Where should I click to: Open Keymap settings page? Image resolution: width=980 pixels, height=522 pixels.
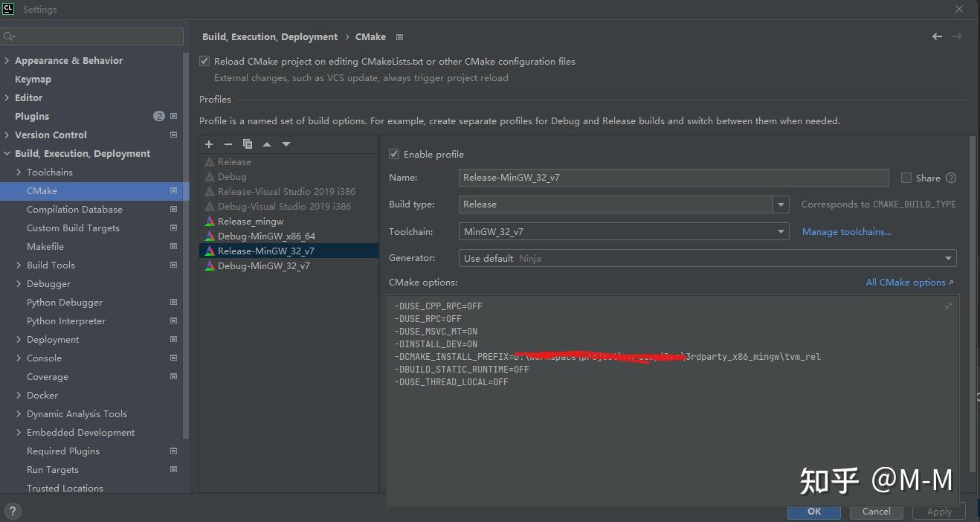point(33,79)
